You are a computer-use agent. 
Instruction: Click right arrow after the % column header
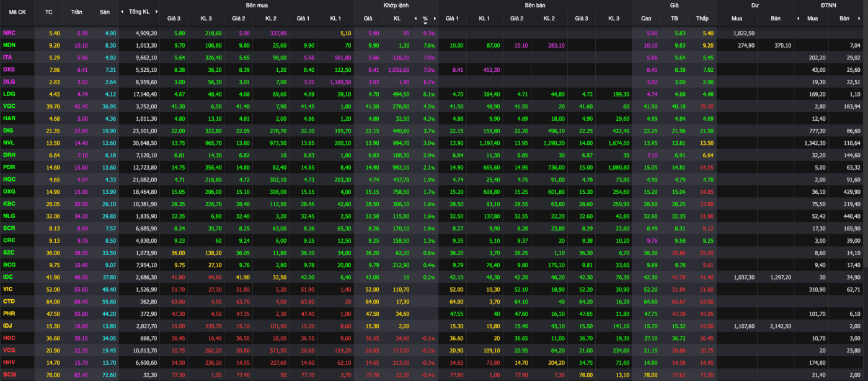coord(433,19)
